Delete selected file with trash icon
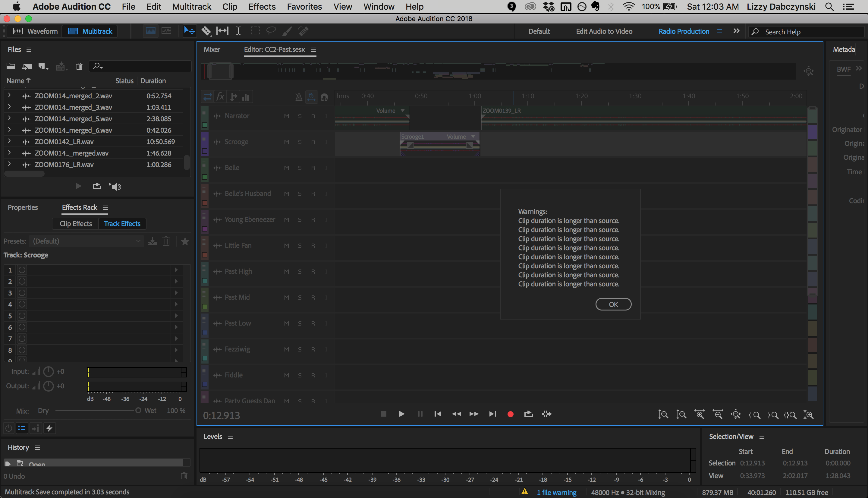Viewport: 868px width, 498px height. click(x=79, y=66)
